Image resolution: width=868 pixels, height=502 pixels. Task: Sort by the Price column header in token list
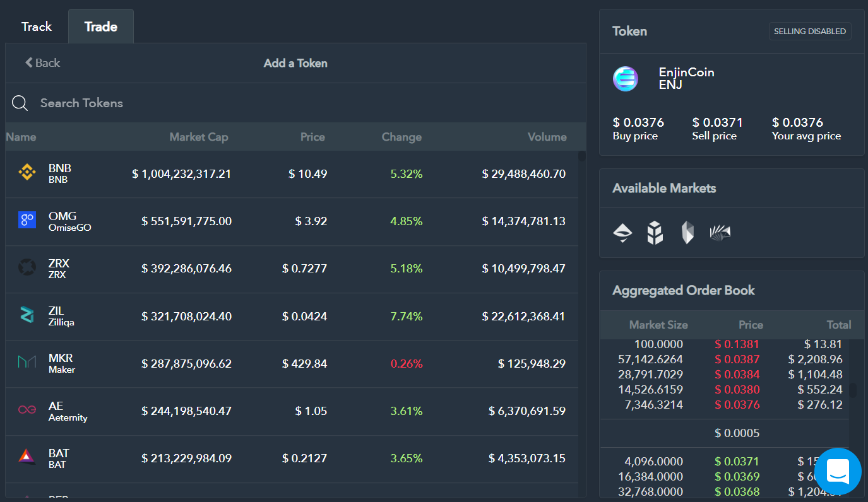[x=312, y=137]
